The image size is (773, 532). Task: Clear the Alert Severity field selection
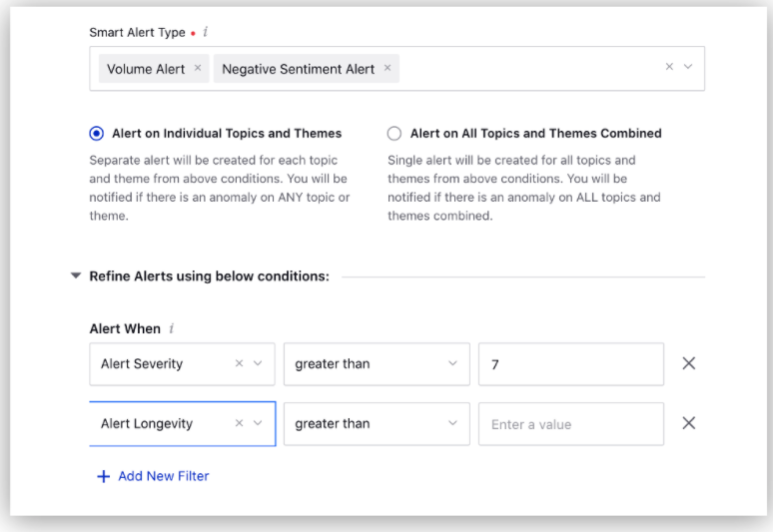pos(239,364)
